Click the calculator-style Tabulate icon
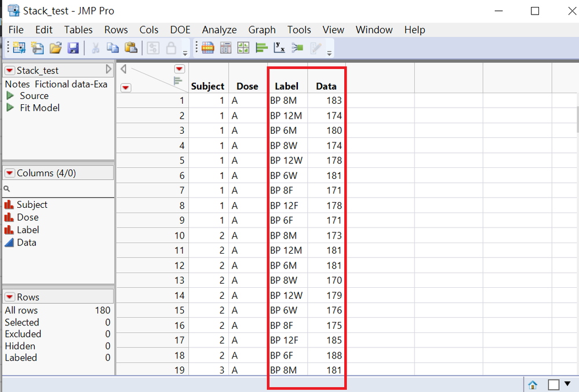Image resolution: width=579 pixels, height=392 pixels. pyautogui.click(x=225, y=47)
